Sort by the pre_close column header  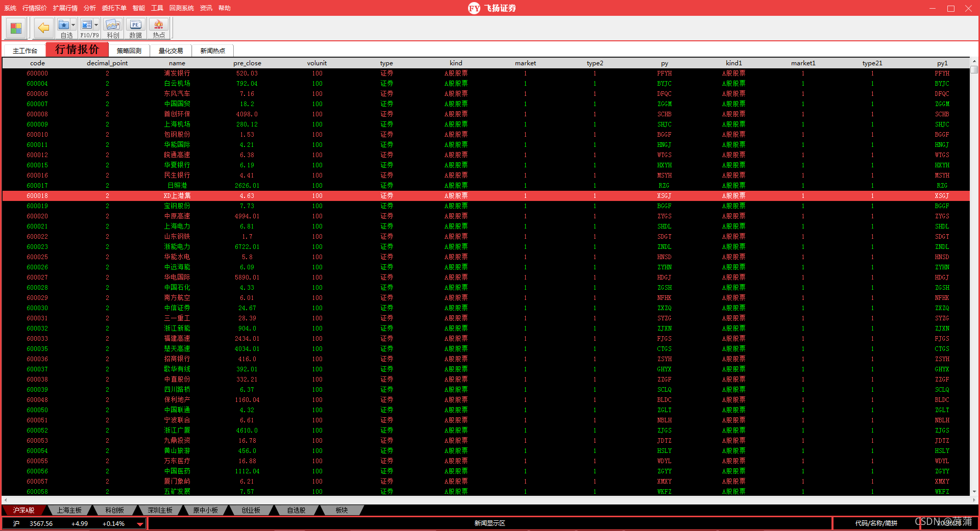[x=247, y=63]
